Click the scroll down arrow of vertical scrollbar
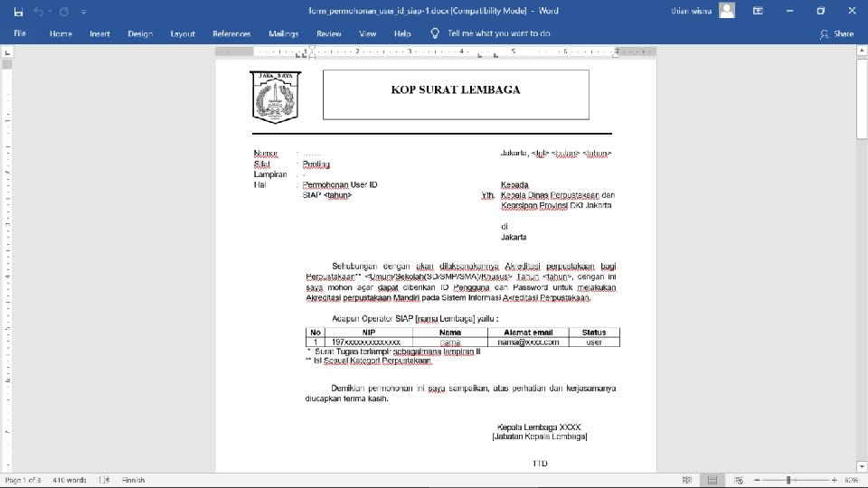 tap(862, 467)
